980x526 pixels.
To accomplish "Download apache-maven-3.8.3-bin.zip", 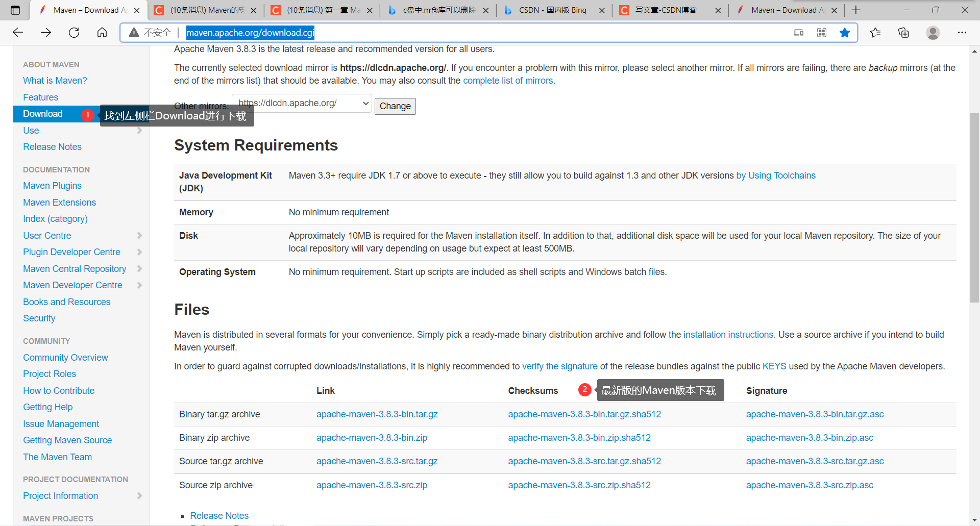I will 372,438.
